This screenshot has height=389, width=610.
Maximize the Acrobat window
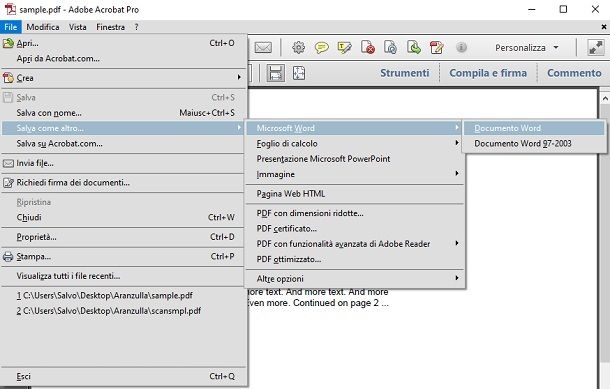pos(563,9)
